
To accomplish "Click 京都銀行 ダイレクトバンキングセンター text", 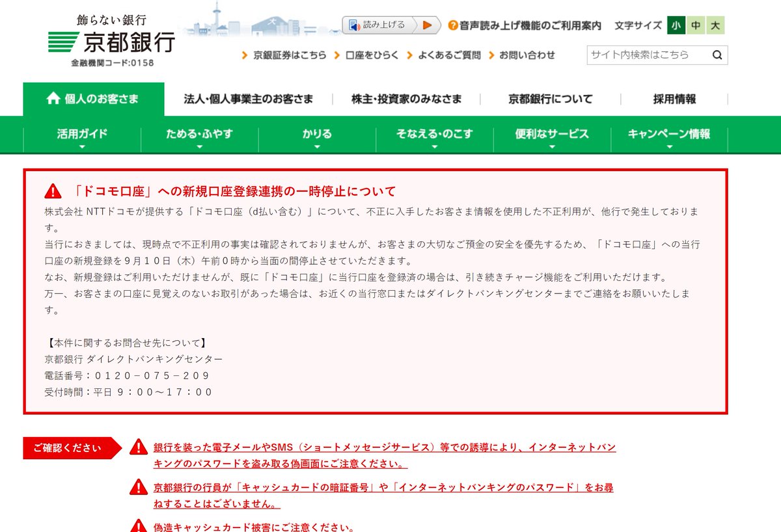I will pyautogui.click(x=133, y=359).
